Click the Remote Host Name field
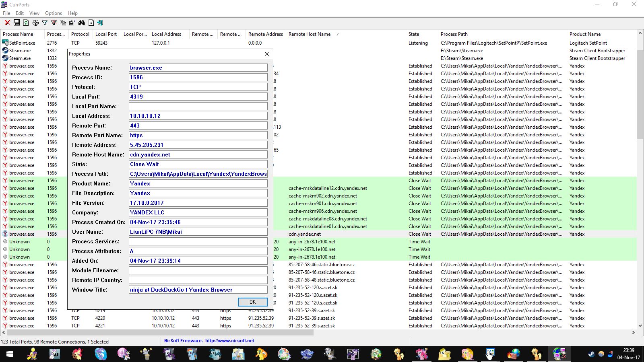Viewport: 644px width, 362px height. [x=198, y=154]
